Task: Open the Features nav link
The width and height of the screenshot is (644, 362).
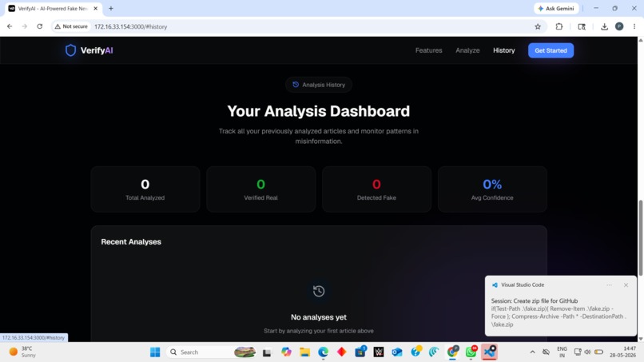Action: [428, 50]
